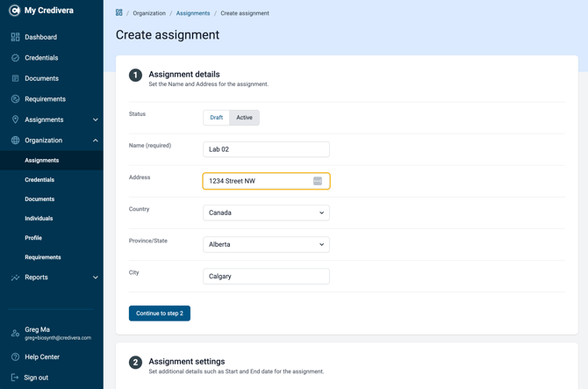The height and width of the screenshot is (389, 588).
Task: Click the greg+biosynth@credivera.com email text
Action: (58, 338)
